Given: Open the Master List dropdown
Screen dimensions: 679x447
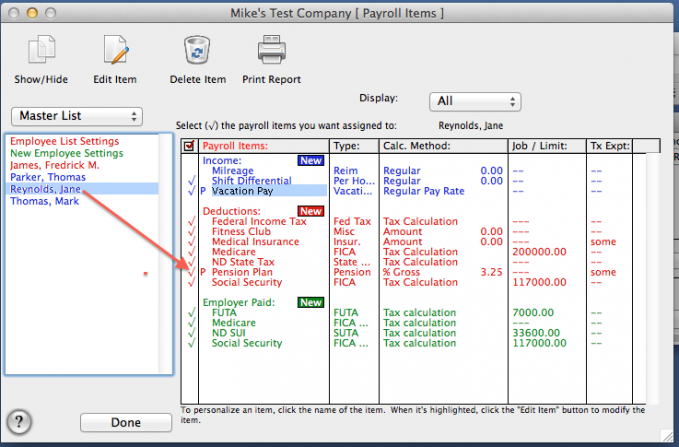Looking at the screenshot, I should 77,117.
